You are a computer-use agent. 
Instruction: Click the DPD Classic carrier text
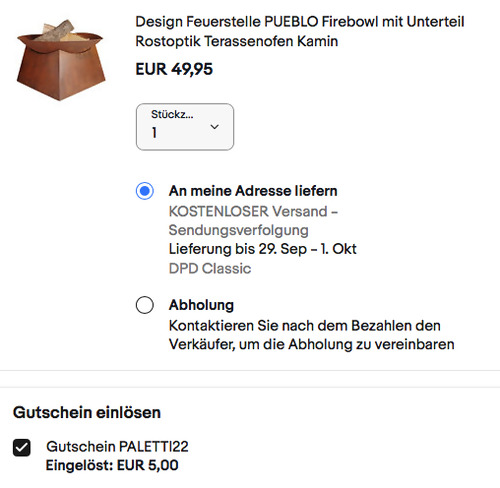tap(210, 268)
